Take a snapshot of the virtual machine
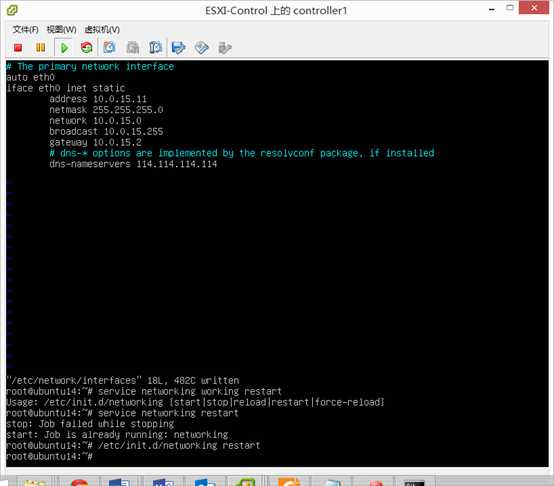 (109, 47)
